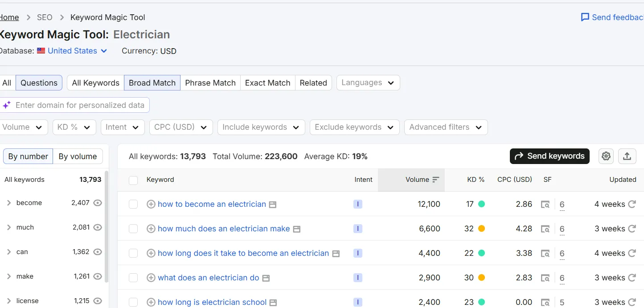Image resolution: width=644 pixels, height=308 pixels.
Task: Open SERP icon after 'how to become an electrician'
Action: click(x=273, y=205)
